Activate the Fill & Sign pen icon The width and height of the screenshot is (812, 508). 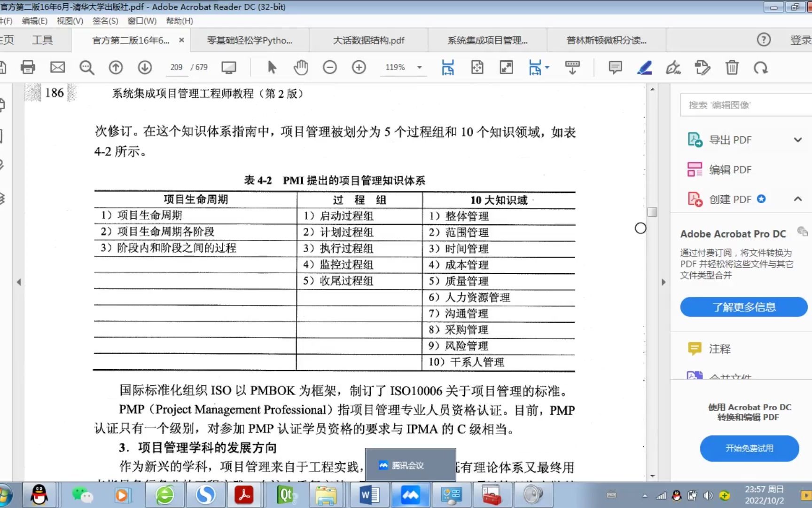click(x=673, y=67)
